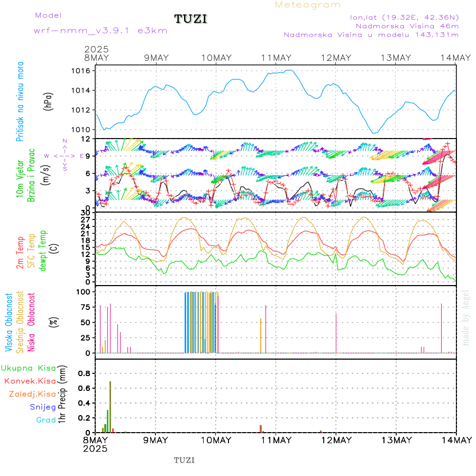The width and height of the screenshot is (476, 476).
Task: Select the red 2m Temp legend label
Action: point(20,253)
